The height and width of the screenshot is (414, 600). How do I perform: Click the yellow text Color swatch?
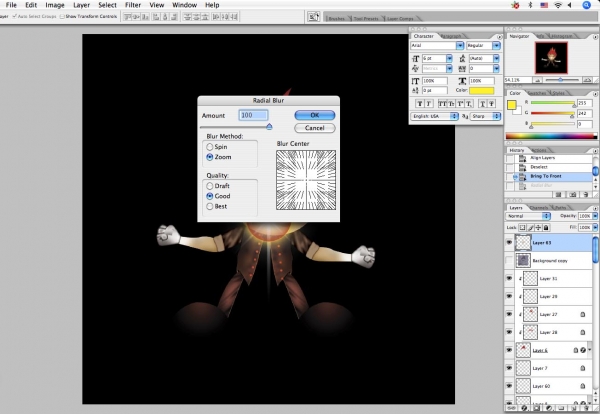pyautogui.click(x=481, y=91)
